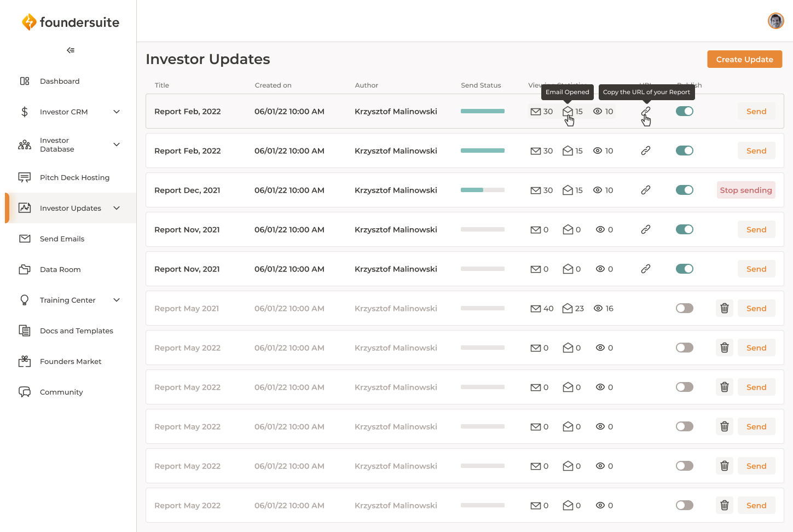Click the send progress bar of Report Dec, 2021

coord(482,190)
